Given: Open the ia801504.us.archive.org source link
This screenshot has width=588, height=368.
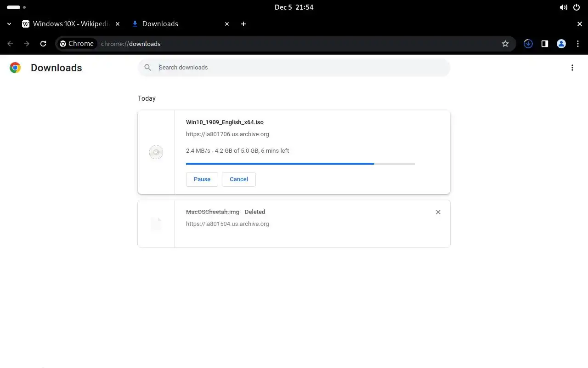Looking at the screenshot, I should tap(227, 224).
